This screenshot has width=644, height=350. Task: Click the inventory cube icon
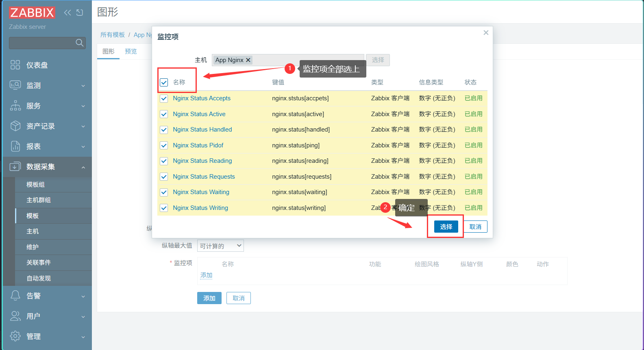[x=15, y=126]
